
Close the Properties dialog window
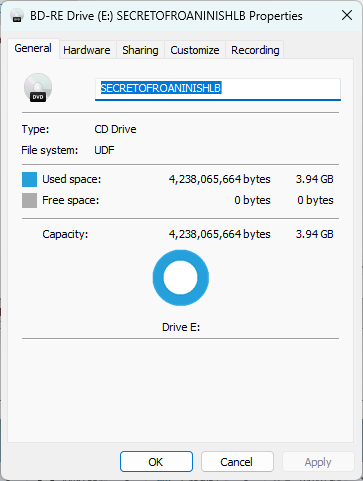[347, 15]
